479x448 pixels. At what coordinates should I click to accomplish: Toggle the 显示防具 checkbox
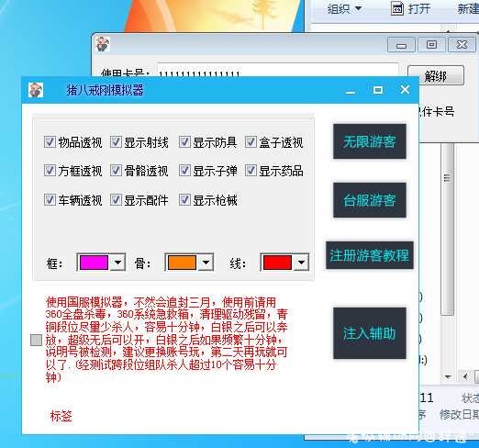point(184,142)
